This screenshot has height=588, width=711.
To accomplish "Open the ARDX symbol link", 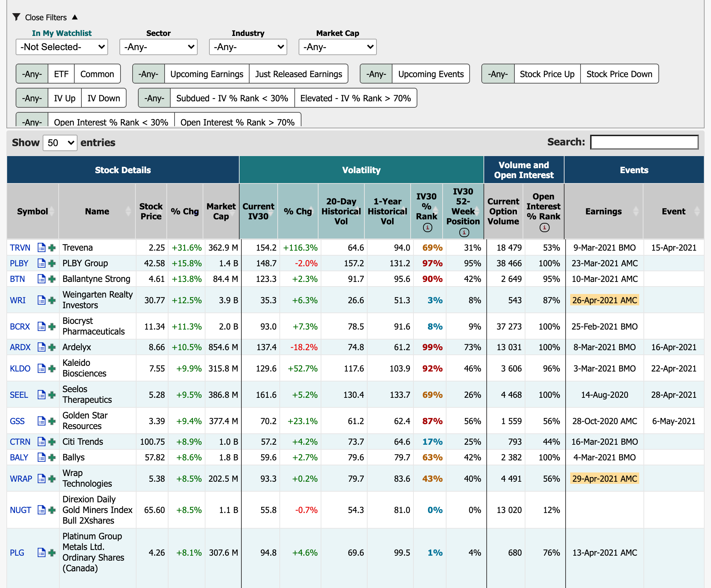I will pyautogui.click(x=20, y=347).
